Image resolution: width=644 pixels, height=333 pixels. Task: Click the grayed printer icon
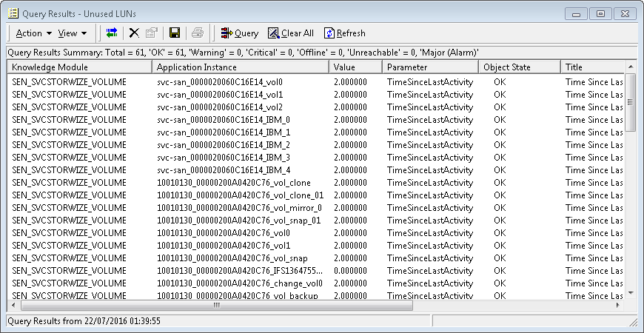pos(198,33)
